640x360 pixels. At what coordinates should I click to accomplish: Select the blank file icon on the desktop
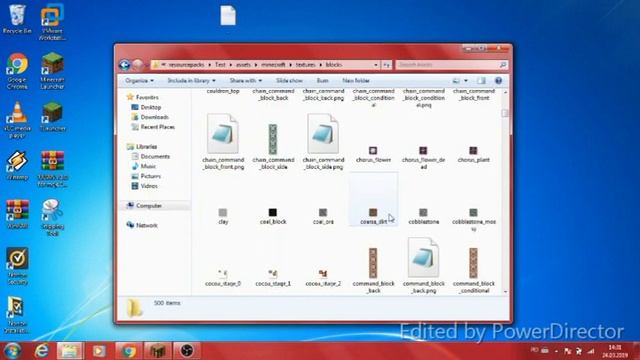coord(228,16)
